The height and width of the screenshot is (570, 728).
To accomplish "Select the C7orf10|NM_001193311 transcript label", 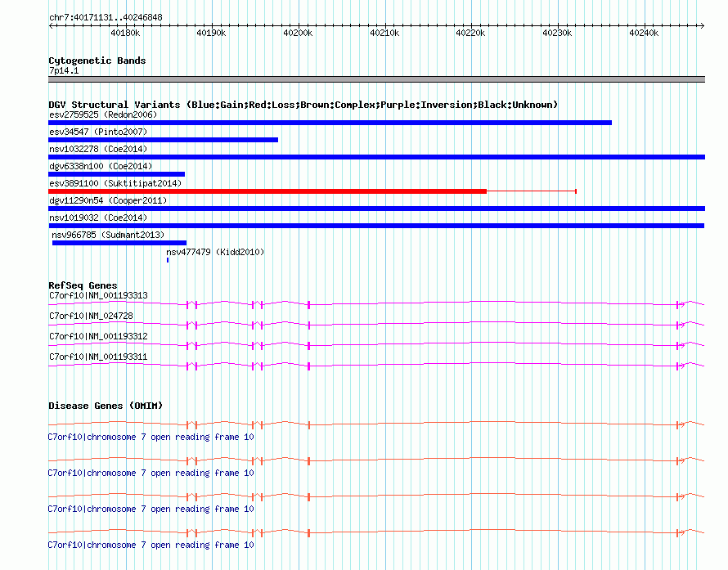I will coord(98,357).
